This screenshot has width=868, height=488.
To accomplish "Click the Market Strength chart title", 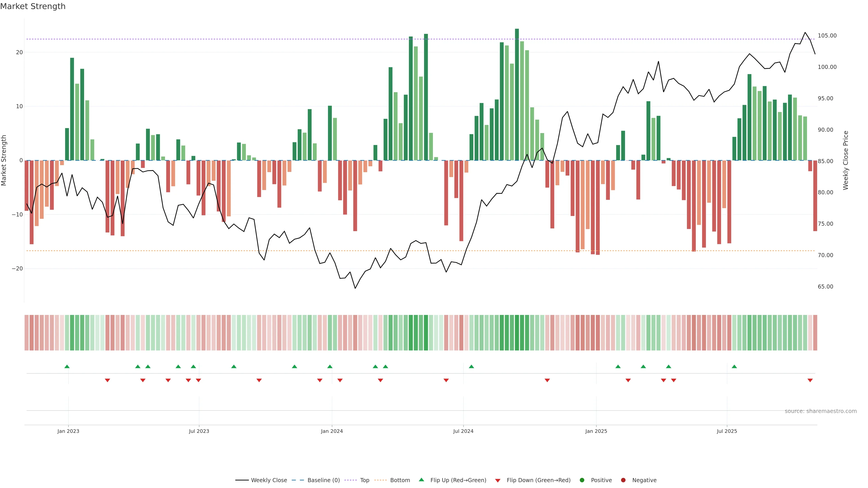I will (x=33, y=6).
